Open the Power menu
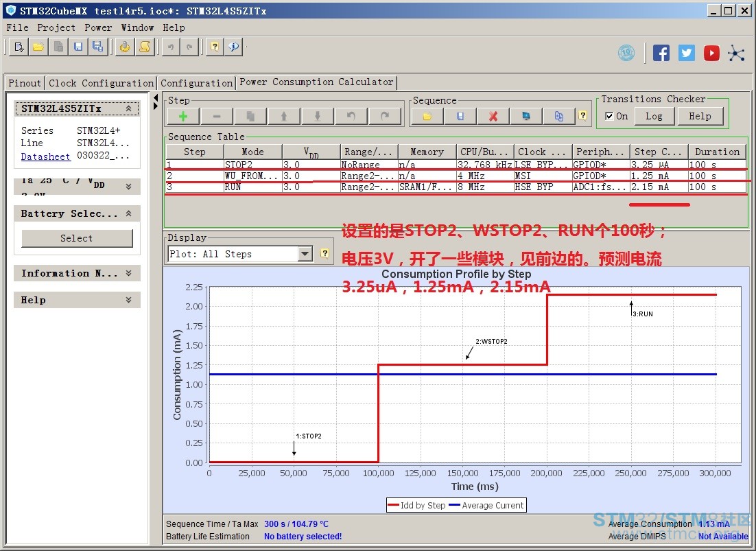Image resolution: width=756 pixels, height=551 pixels. (98, 27)
